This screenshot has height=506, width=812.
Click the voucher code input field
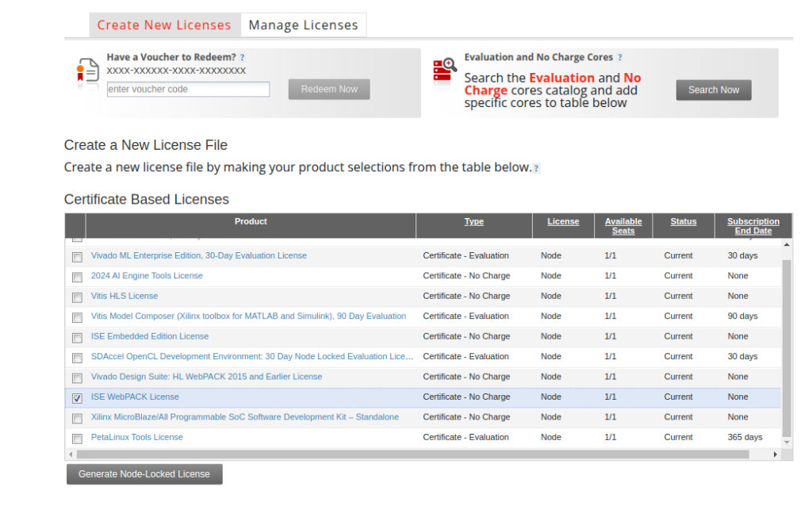pos(188,89)
